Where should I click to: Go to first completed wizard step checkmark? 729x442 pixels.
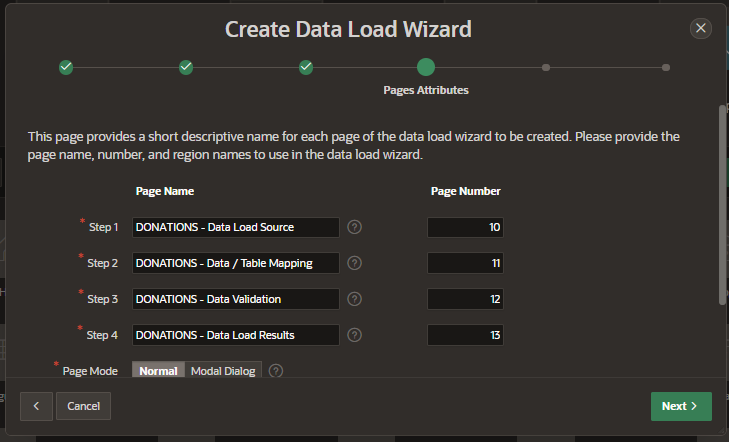(x=66, y=67)
